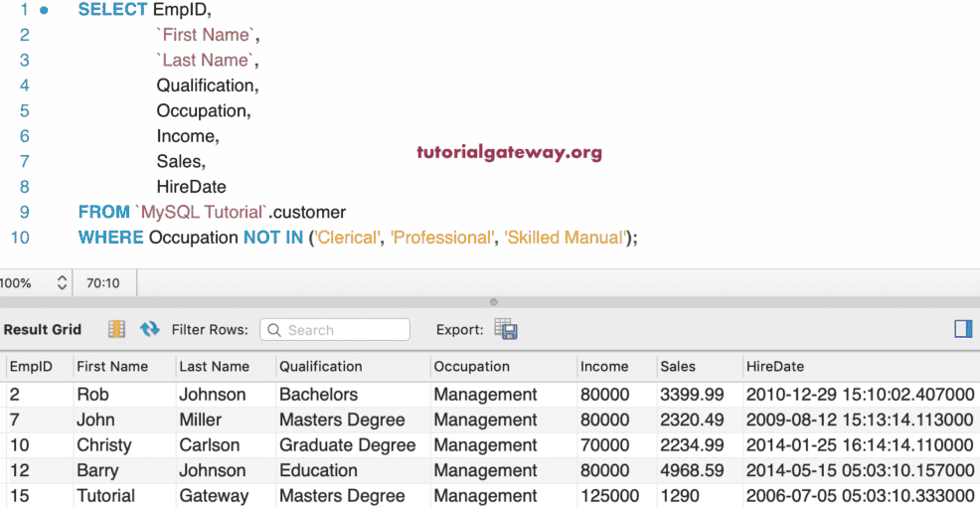Click the 'Professional' string literal
The image size is (980, 508).
[x=442, y=238]
